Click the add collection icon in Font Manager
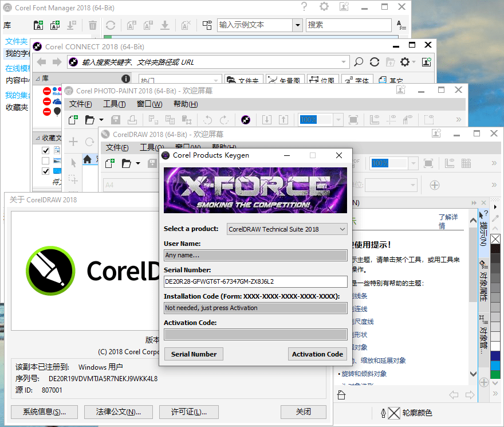 55,25
